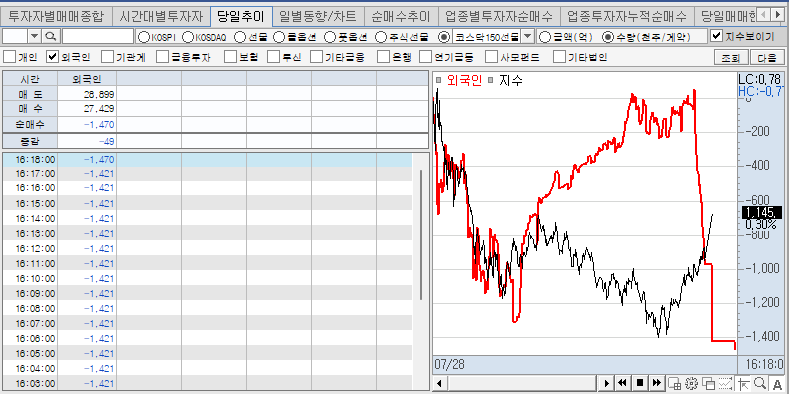Select the 콜옵션 radio button
This screenshot has height=394, width=789.
point(279,37)
